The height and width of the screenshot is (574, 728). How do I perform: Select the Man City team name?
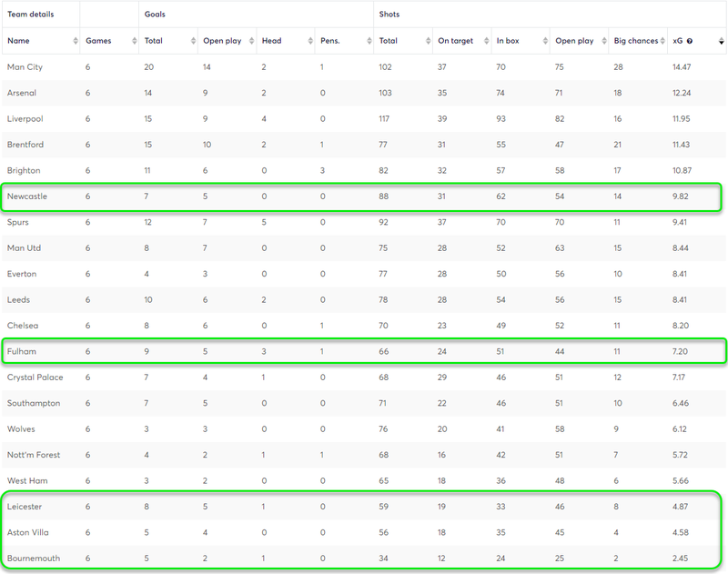pos(25,66)
